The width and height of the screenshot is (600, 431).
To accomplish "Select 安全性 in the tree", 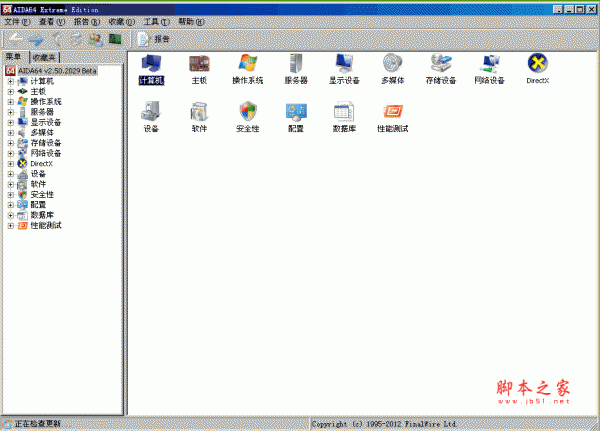I will coord(42,194).
